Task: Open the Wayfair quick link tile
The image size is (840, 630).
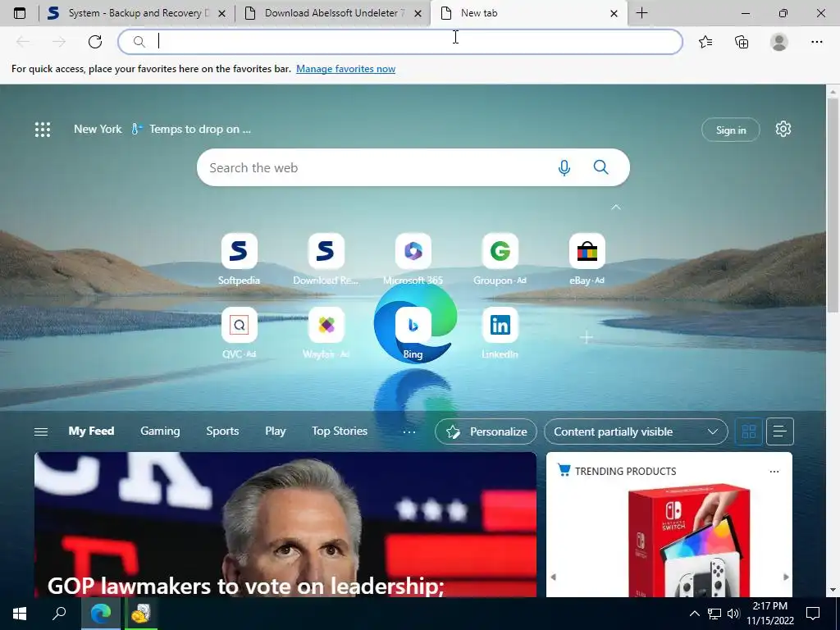Action: [326, 333]
